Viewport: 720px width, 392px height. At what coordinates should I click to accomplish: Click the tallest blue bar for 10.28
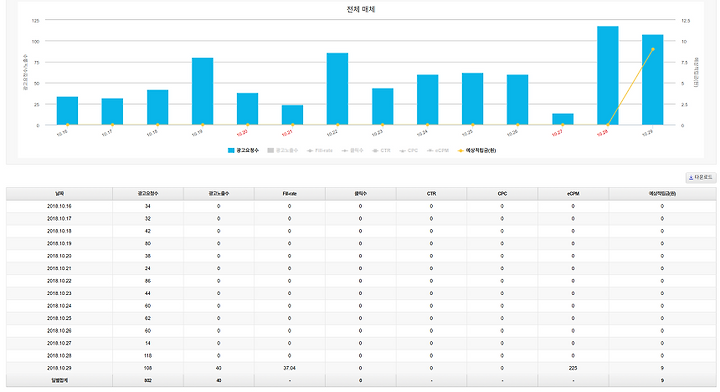tap(608, 76)
